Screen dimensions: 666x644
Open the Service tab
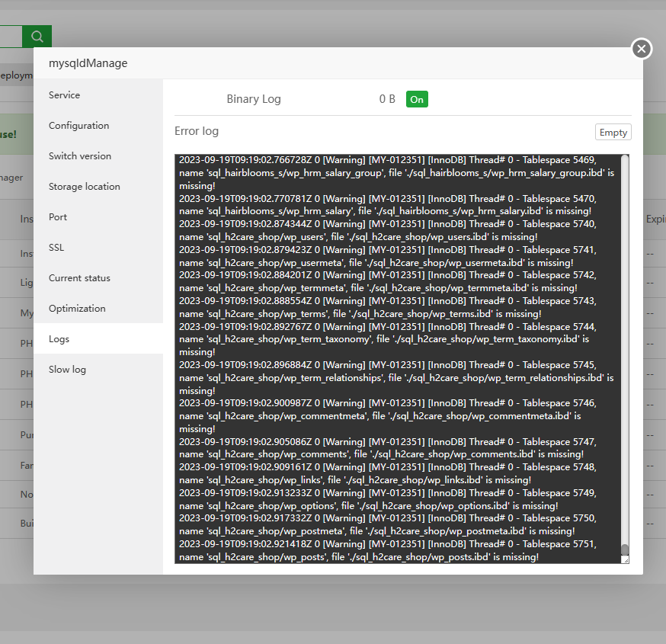point(65,95)
